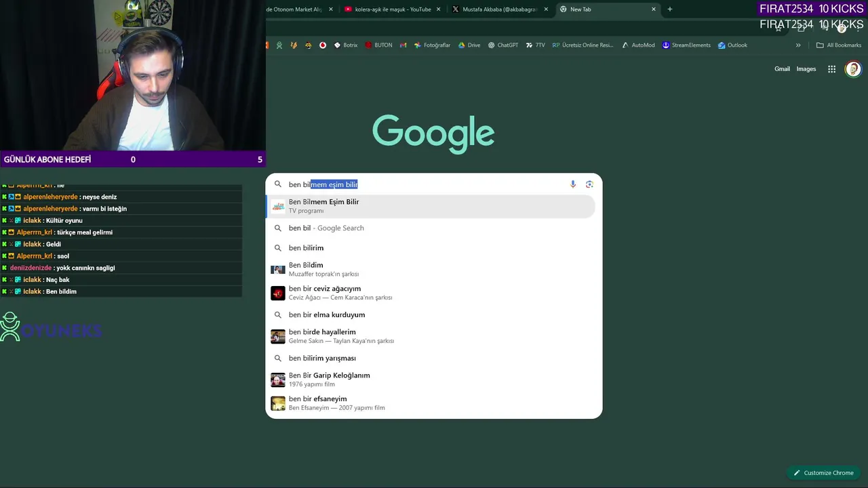Open the ChatGPT bookmark

[503, 45]
